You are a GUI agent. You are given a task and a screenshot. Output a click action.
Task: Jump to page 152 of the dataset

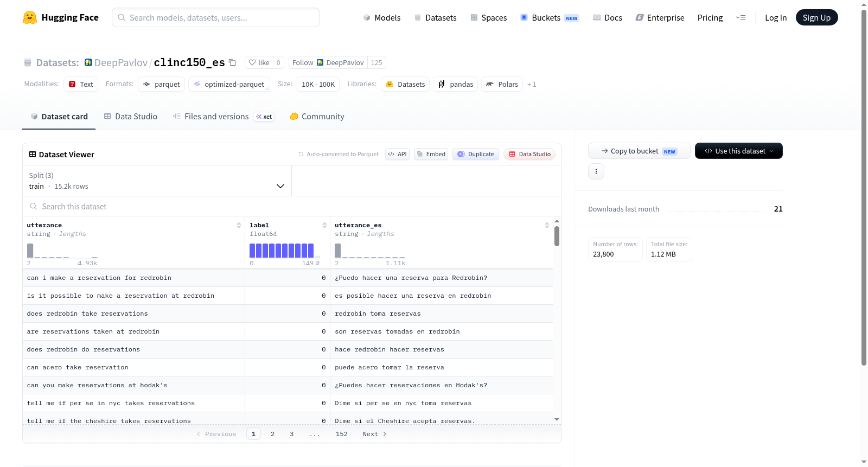[x=342, y=434]
